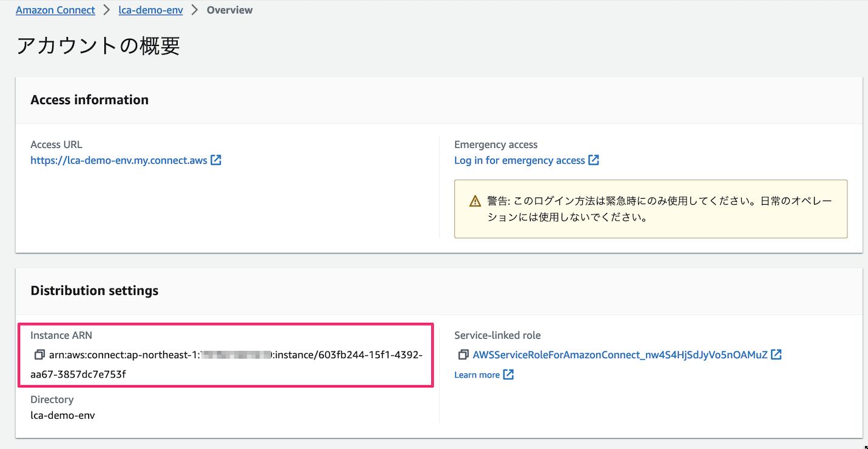Select the Overview breadcrumb text

coord(230,10)
